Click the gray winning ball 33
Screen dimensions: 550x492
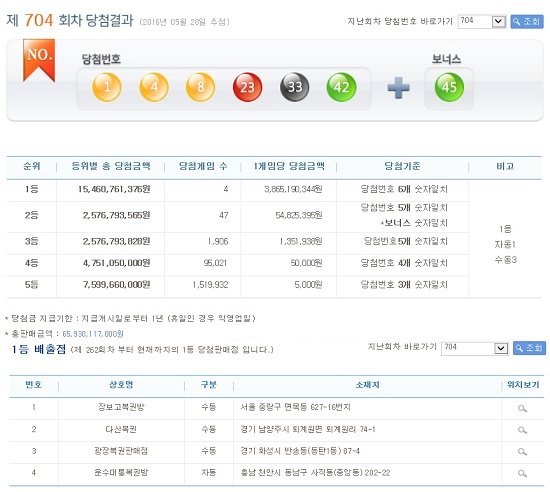pos(295,87)
